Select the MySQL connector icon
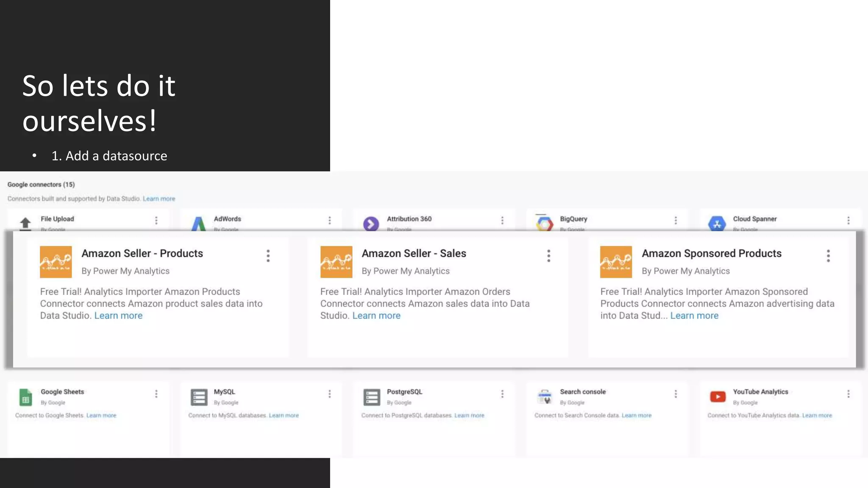868x488 pixels. point(199,397)
